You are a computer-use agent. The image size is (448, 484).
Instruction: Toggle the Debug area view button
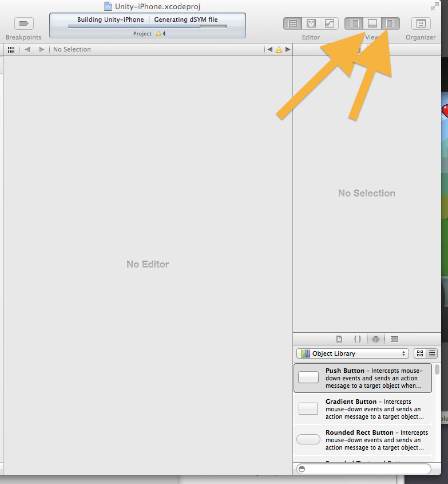372,23
